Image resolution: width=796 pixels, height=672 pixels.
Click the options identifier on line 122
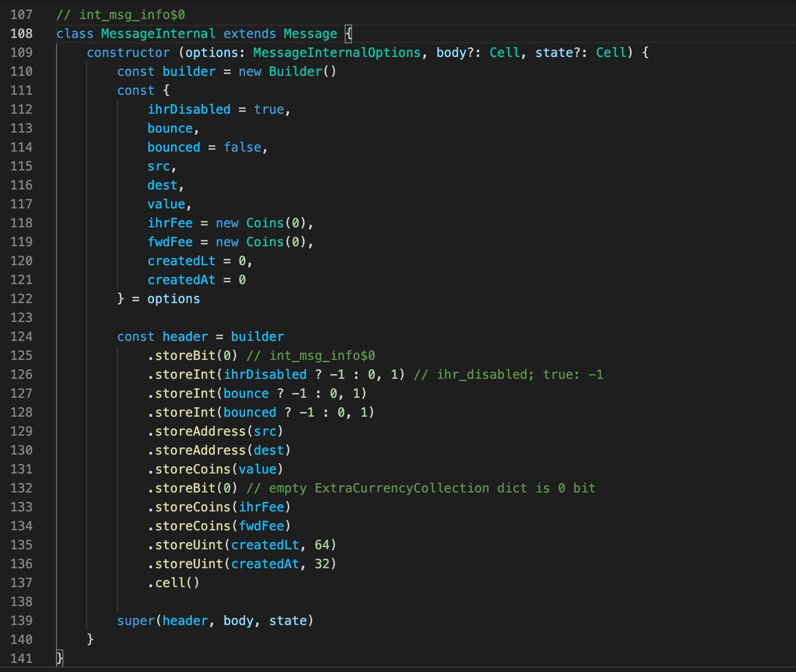[x=174, y=299]
